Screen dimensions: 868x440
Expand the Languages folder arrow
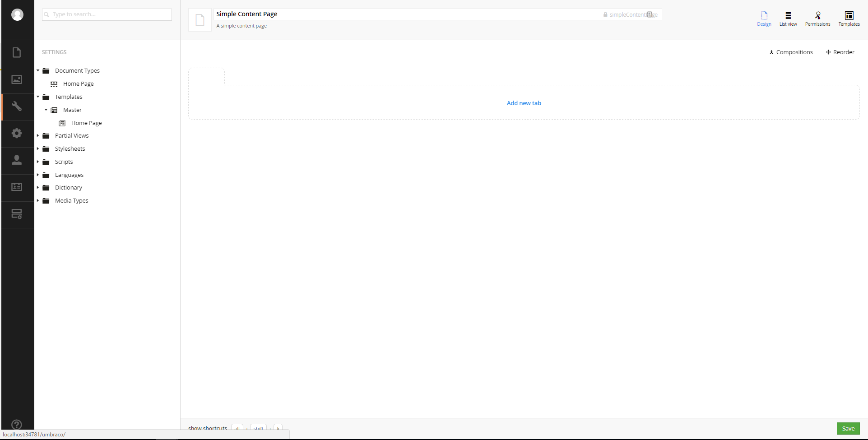coord(38,175)
